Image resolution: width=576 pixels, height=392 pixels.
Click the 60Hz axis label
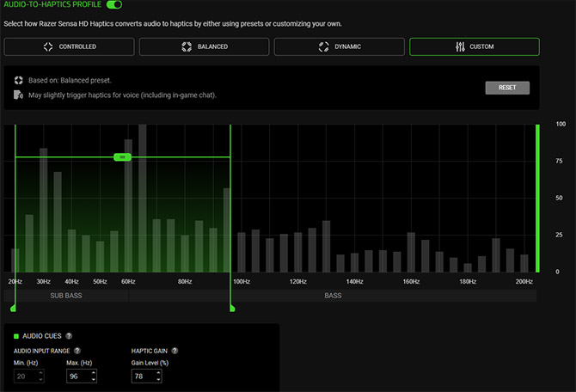tap(128, 281)
